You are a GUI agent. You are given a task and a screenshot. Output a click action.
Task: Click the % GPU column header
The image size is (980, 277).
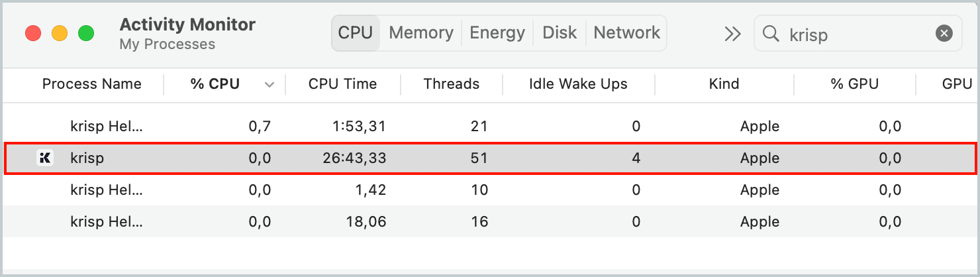pyautogui.click(x=855, y=84)
